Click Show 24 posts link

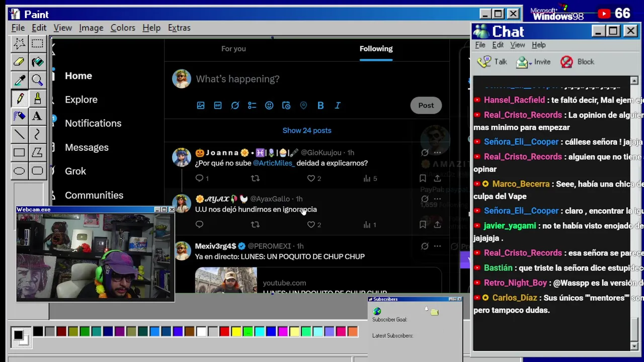(x=307, y=130)
